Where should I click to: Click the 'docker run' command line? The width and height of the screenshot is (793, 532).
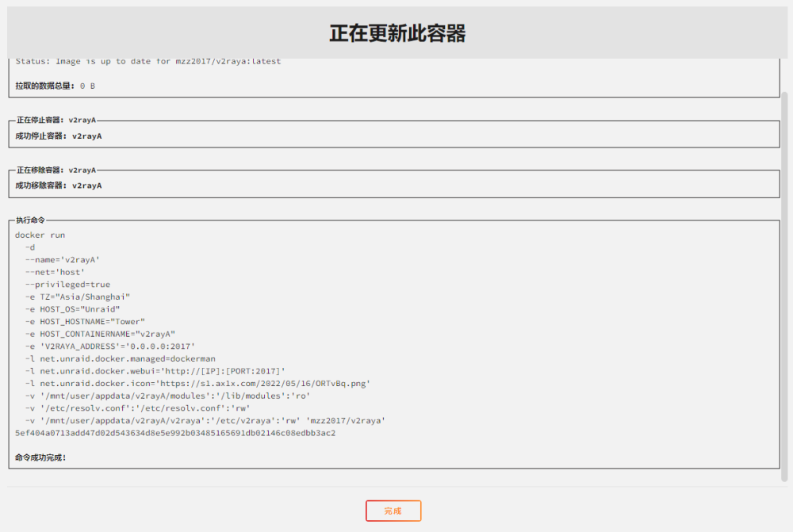[x=40, y=235]
